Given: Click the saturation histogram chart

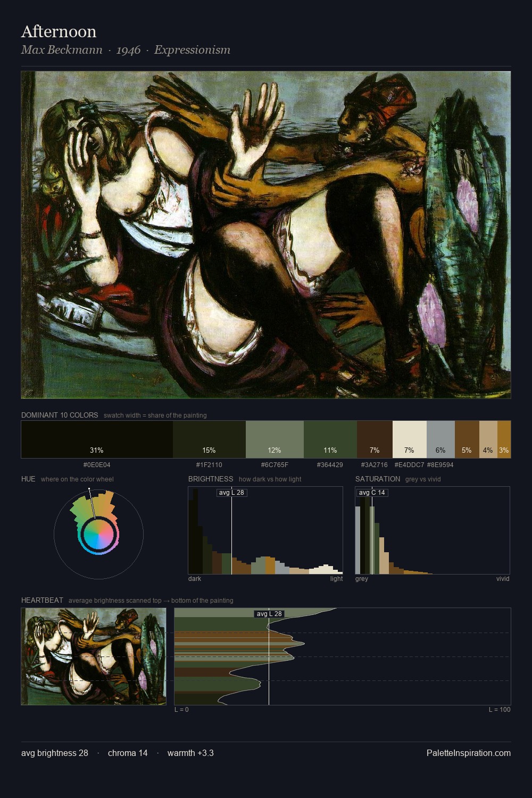Looking at the screenshot, I should tap(433, 530).
